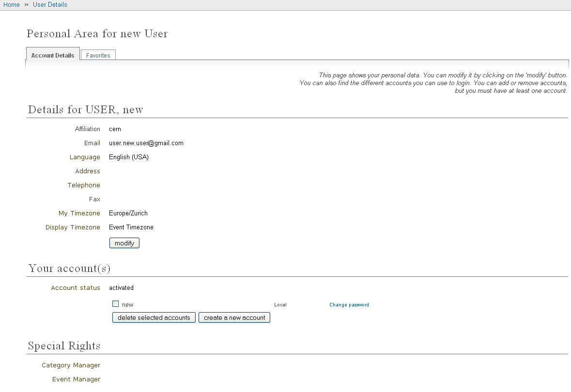Switch to the Favorites tab
571x392 pixels.
point(98,55)
